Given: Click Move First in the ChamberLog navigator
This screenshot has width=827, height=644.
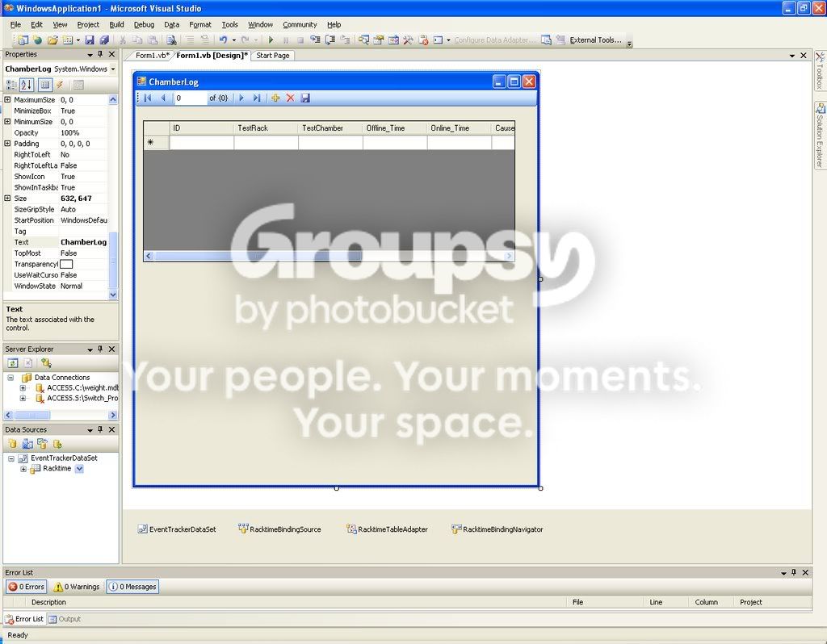Looking at the screenshot, I should pyautogui.click(x=148, y=98).
